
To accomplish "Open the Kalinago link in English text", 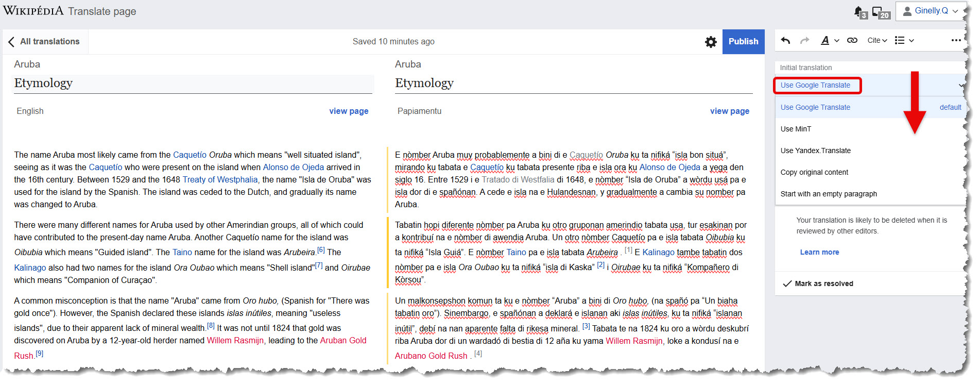I will 30,268.
